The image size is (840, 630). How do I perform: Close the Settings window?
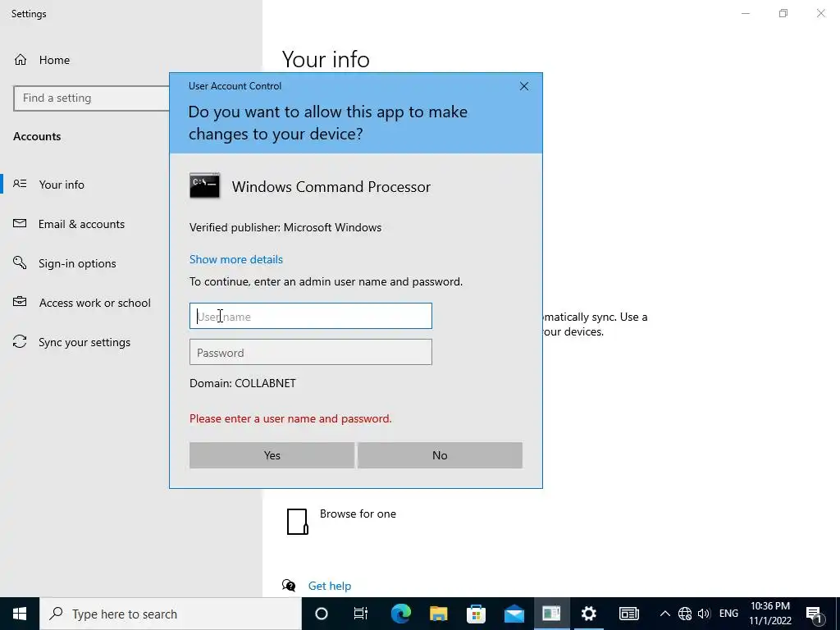[x=820, y=13]
